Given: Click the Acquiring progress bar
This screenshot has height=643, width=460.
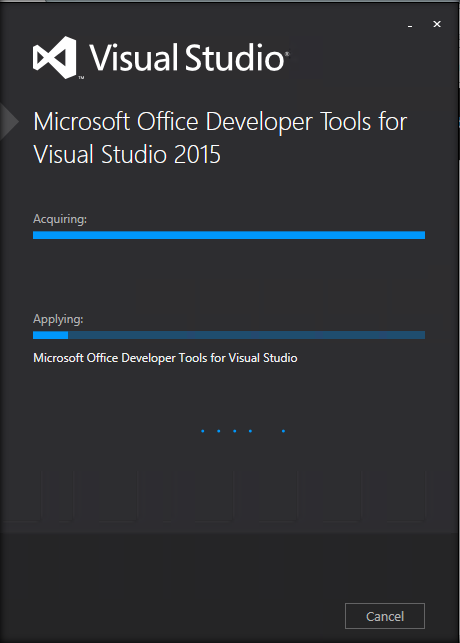Looking at the screenshot, I should tap(229, 235).
